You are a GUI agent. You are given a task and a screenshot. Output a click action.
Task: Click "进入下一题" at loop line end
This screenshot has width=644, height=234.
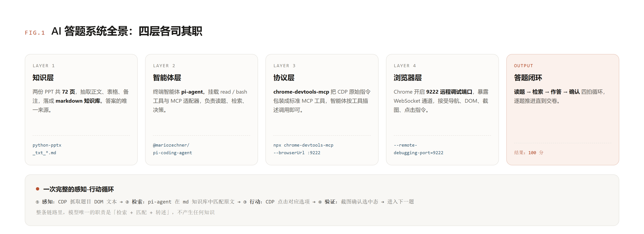pyautogui.click(x=400, y=202)
